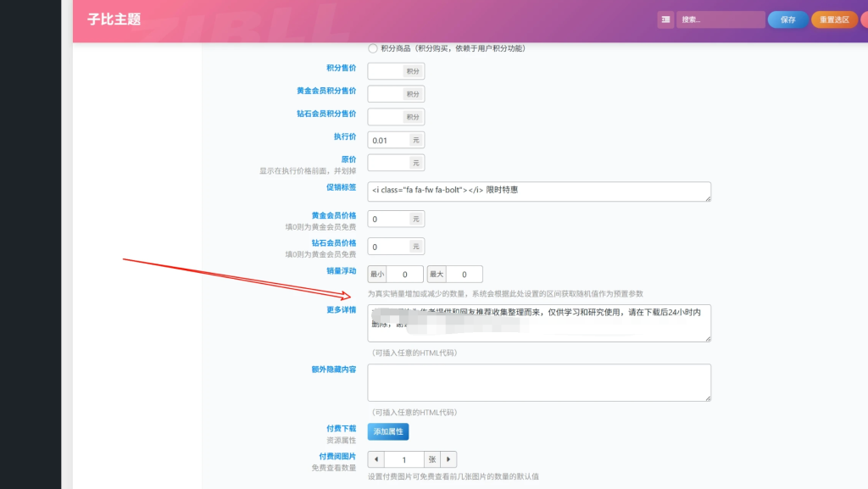Click the 执行价 field showing 0.01
Image resolution: width=868 pixels, height=489 pixels.
point(388,140)
